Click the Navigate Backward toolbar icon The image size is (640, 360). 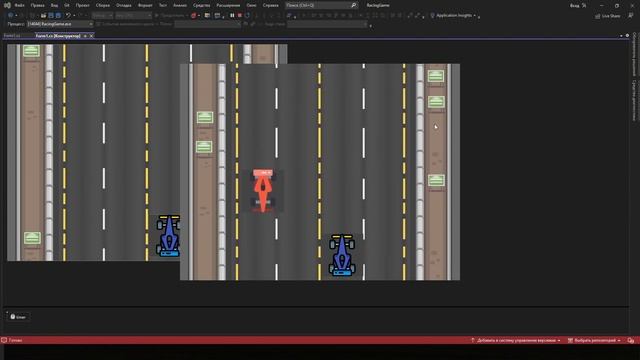point(10,16)
